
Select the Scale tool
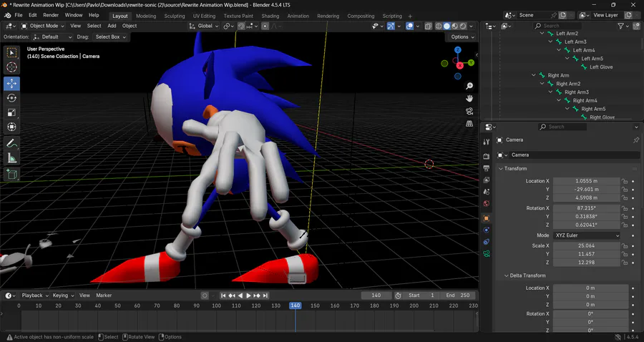coord(11,112)
